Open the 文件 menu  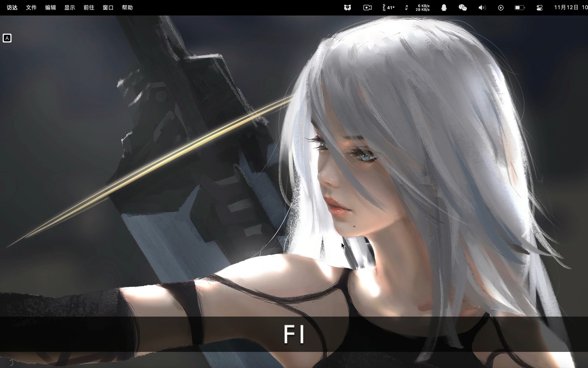[x=31, y=7]
